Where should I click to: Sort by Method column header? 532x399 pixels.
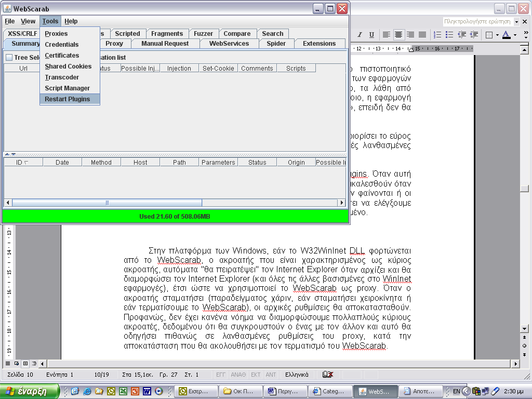pyautogui.click(x=101, y=163)
